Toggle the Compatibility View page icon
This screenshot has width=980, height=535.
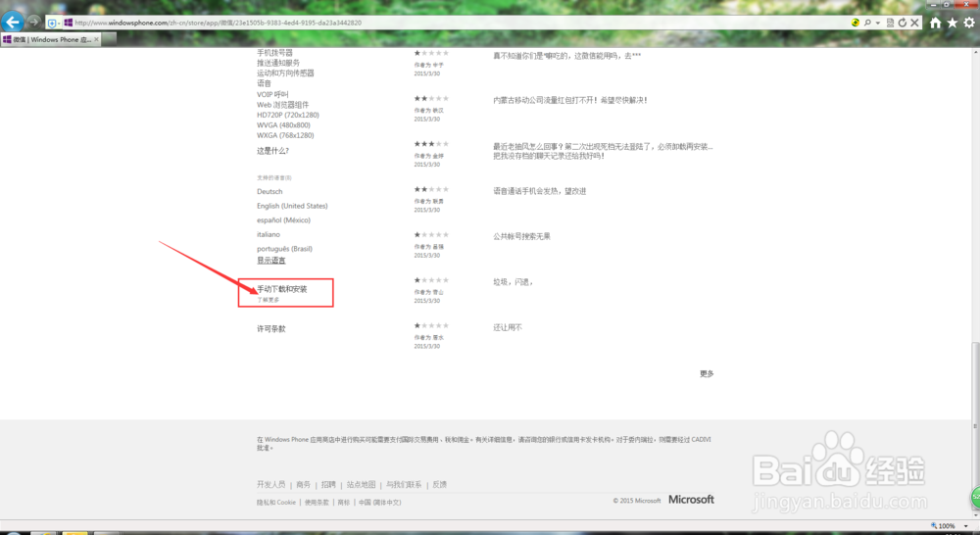click(x=890, y=23)
